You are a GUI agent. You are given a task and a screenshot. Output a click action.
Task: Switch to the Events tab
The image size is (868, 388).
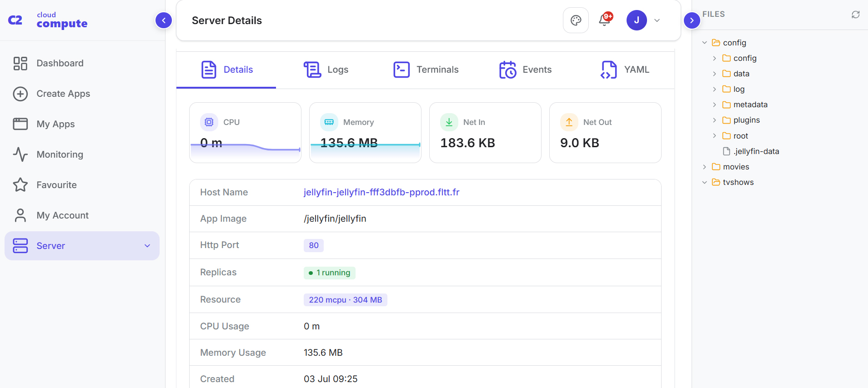tap(525, 70)
